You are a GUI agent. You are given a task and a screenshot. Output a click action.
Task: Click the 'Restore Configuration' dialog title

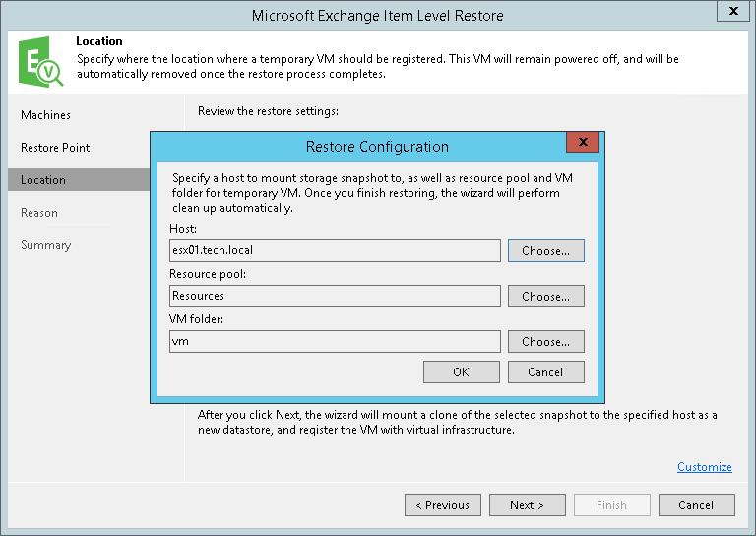(377, 147)
